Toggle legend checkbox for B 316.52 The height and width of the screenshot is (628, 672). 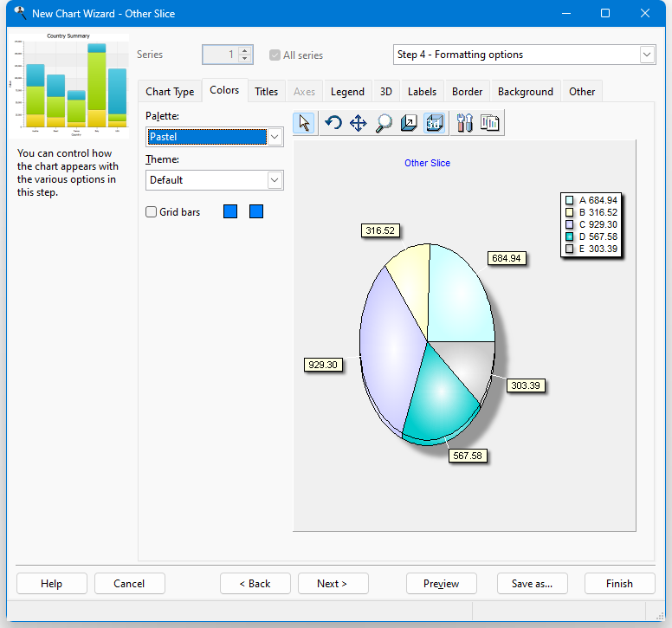pyautogui.click(x=569, y=212)
